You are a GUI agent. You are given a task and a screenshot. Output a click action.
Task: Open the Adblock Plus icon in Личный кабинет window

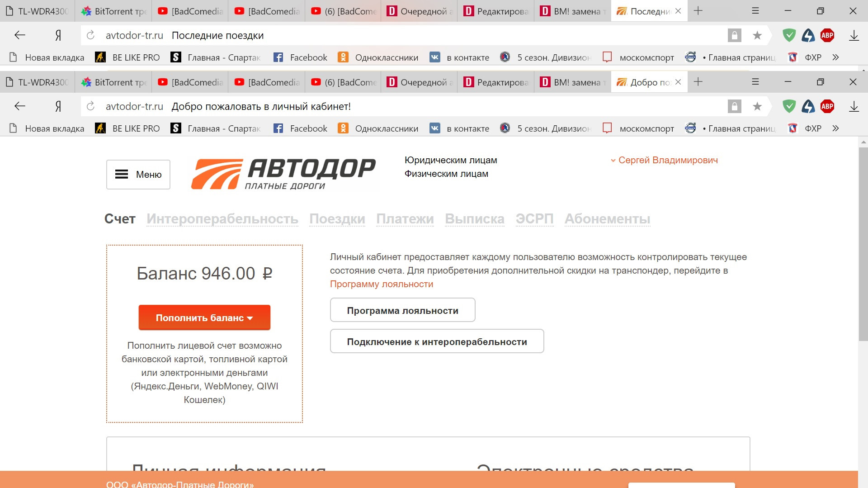pyautogui.click(x=827, y=106)
